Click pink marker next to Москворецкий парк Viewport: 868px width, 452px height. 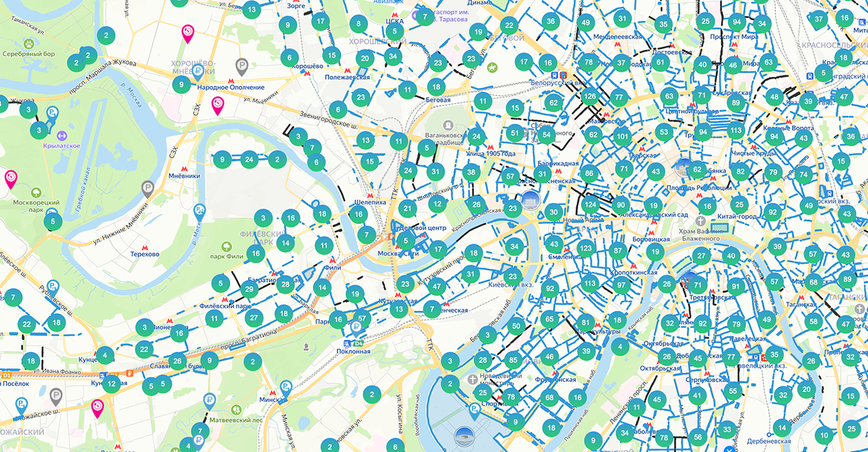11,179
